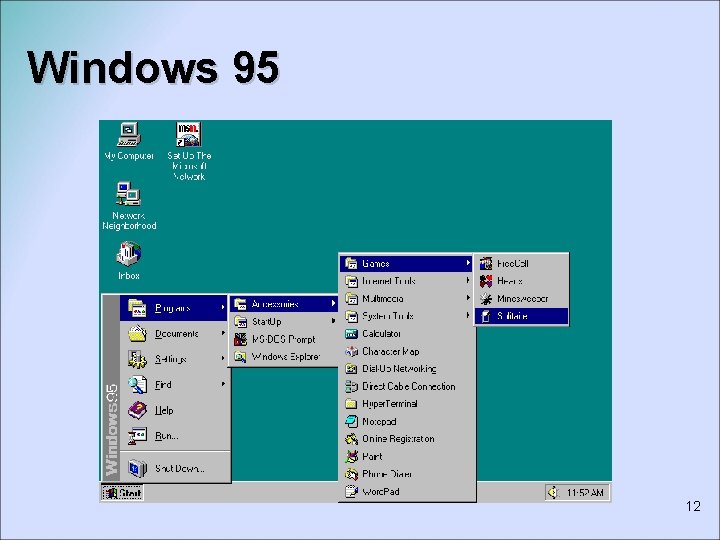
Task: Launch MS-DOS Prompt
Action: (284, 339)
